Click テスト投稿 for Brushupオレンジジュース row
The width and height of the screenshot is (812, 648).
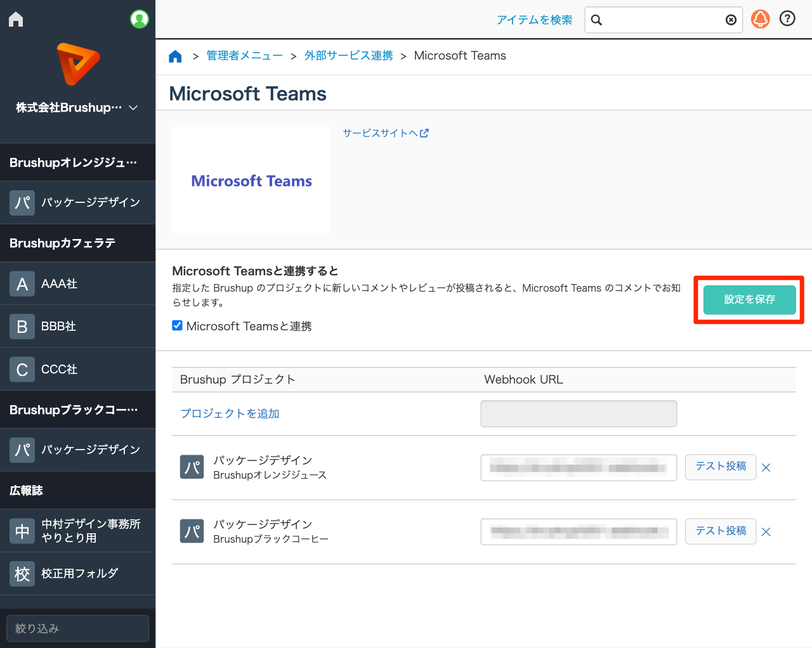(721, 467)
